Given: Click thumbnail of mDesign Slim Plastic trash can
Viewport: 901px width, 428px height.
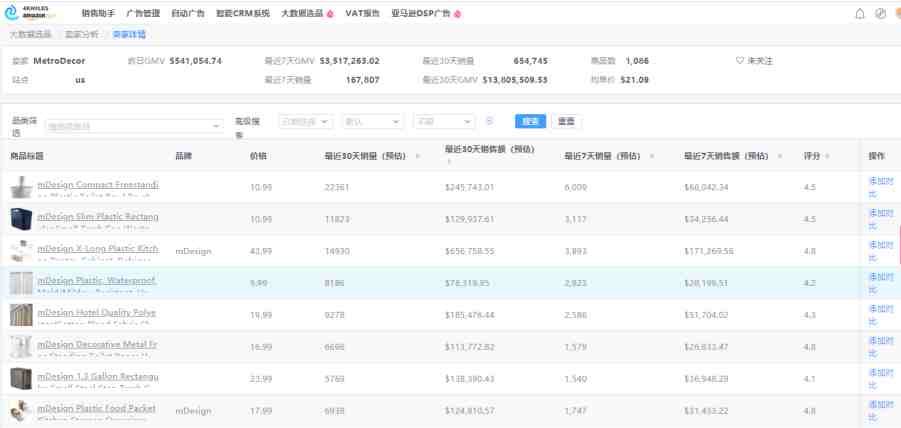Looking at the screenshot, I should pyautogui.click(x=21, y=219).
